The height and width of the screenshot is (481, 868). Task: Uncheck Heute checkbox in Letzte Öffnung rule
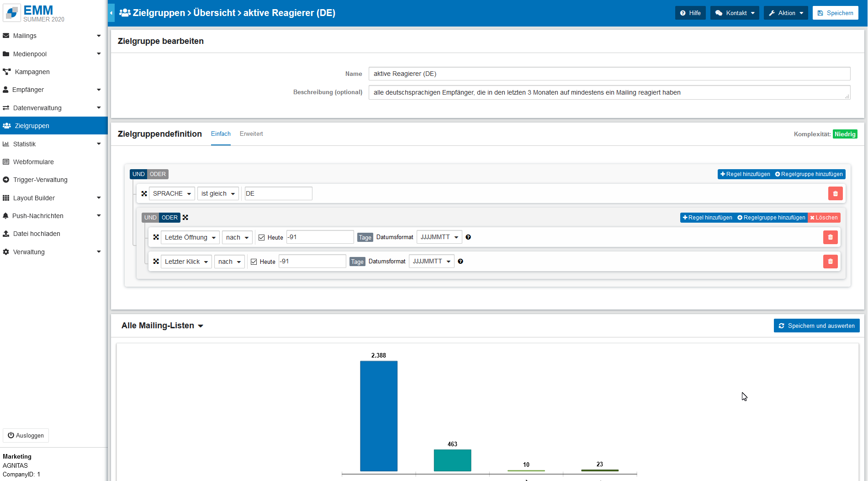tap(262, 237)
